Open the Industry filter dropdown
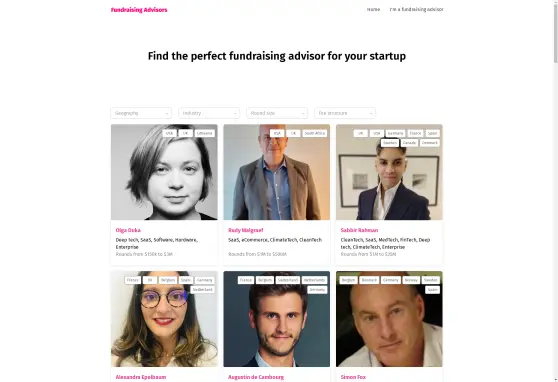Viewport: 558px width, 382px height. click(209, 113)
